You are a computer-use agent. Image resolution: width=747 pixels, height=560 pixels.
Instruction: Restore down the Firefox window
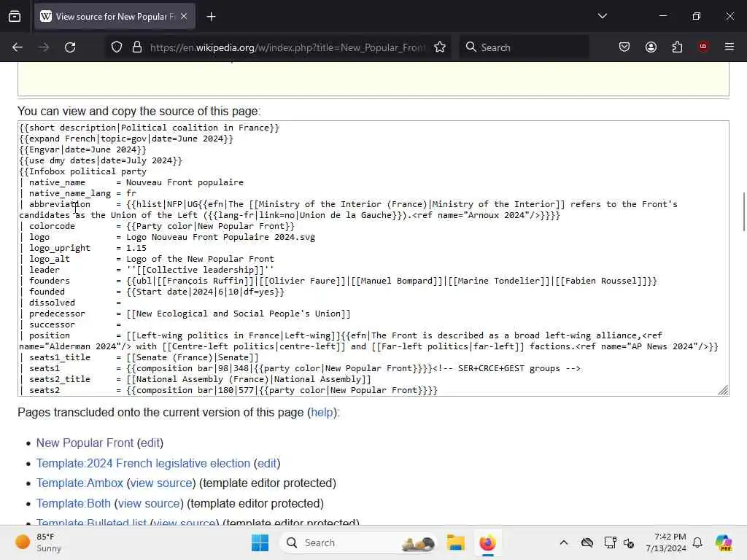tap(696, 16)
